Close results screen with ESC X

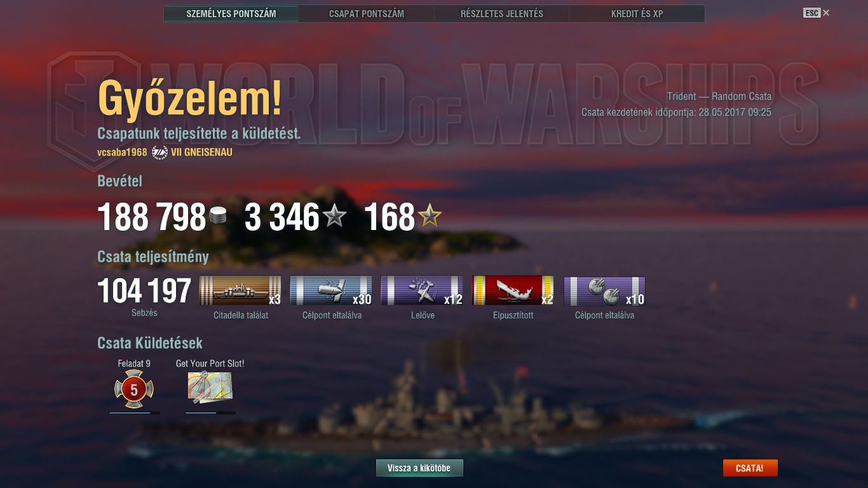click(x=817, y=13)
